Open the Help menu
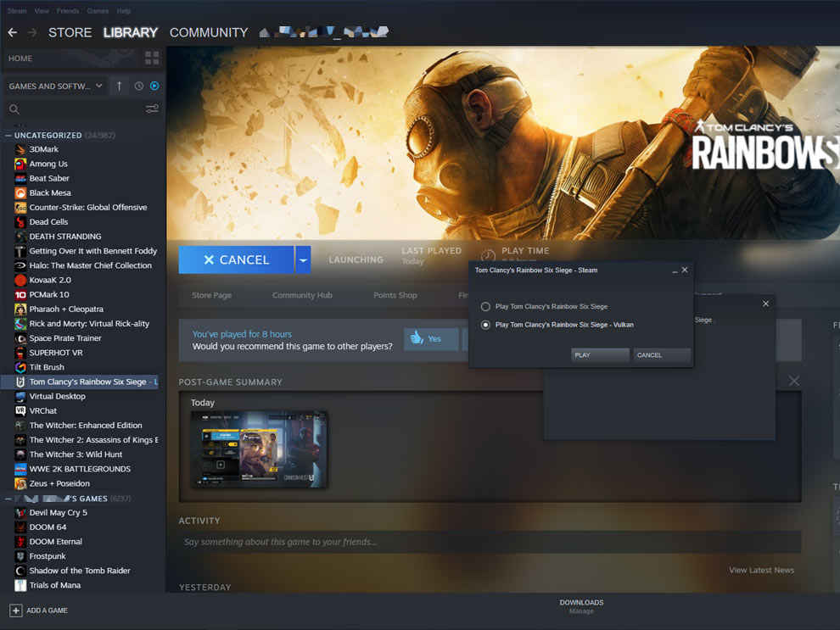This screenshot has height=630, width=840. (x=124, y=11)
